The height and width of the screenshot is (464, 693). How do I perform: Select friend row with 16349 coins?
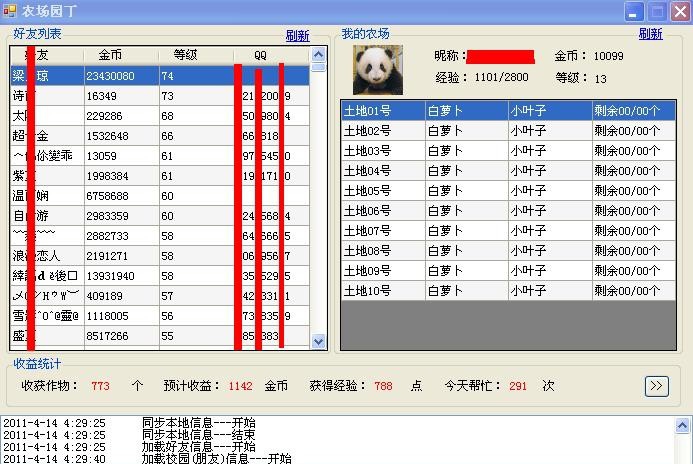pyautogui.click(x=160, y=96)
